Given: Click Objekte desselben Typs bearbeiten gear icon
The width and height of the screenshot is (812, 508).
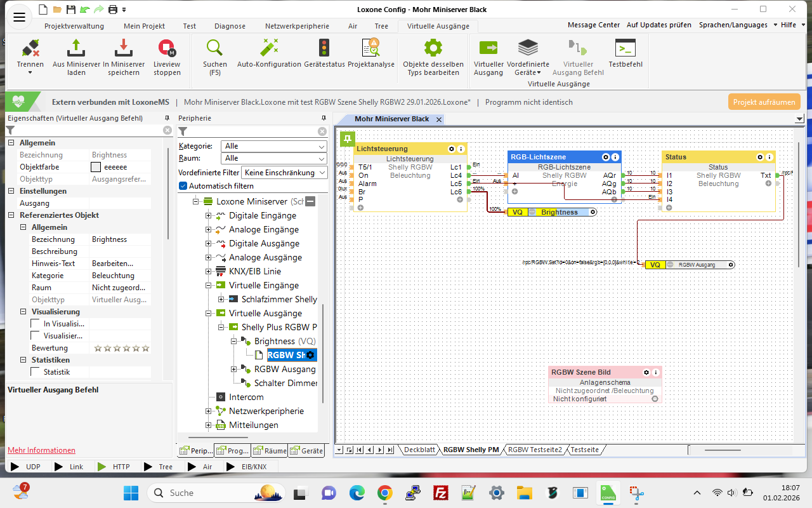Looking at the screenshot, I should click(x=433, y=48).
